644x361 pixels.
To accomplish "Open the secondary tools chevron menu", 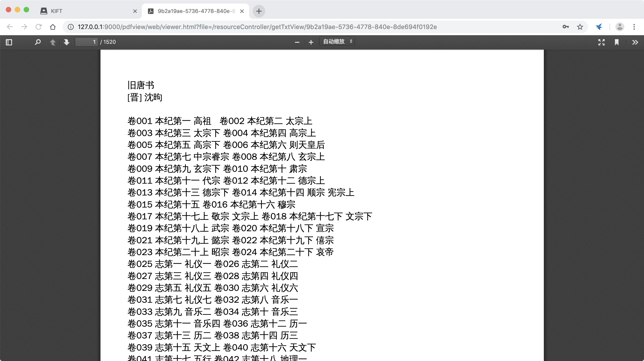I will click(635, 42).
